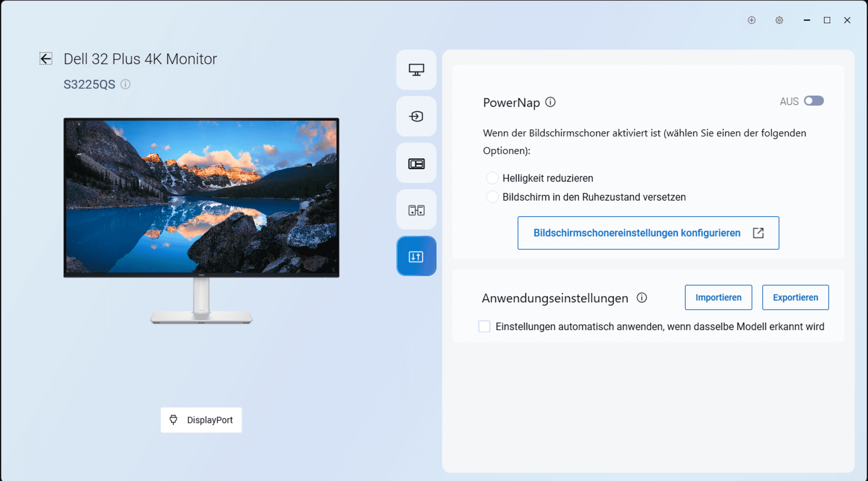The width and height of the screenshot is (868, 481).
Task: Minimize the Dell Display Manager window
Action: click(x=807, y=20)
